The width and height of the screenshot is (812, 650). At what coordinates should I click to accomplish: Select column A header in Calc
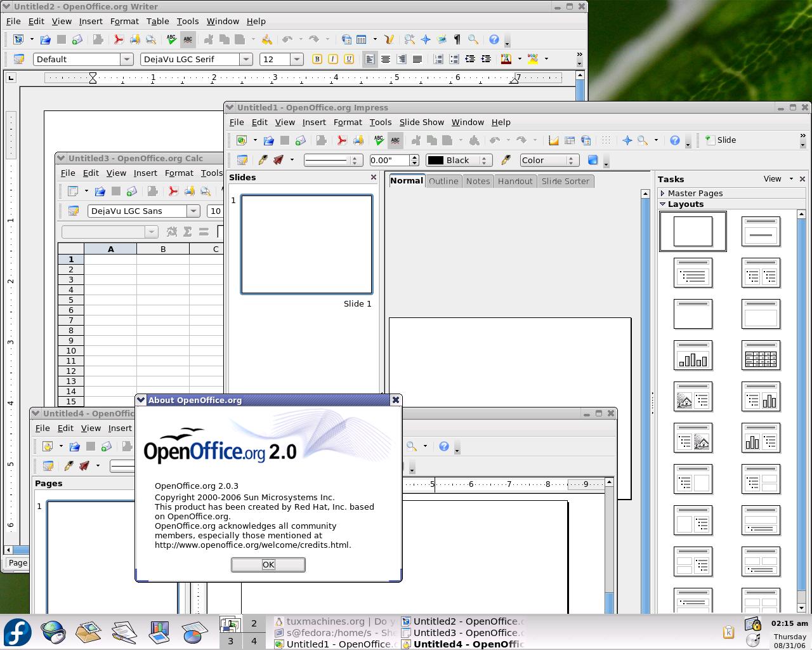click(110, 249)
